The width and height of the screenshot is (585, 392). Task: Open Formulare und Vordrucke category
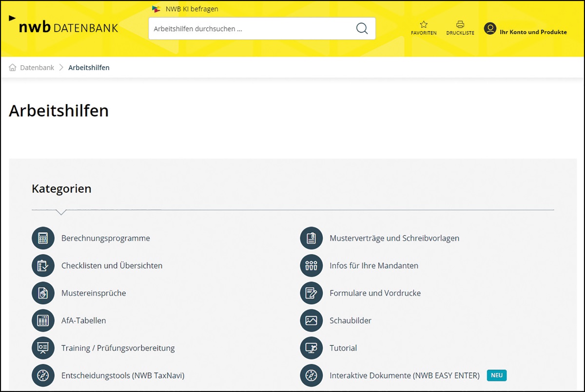pos(375,293)
